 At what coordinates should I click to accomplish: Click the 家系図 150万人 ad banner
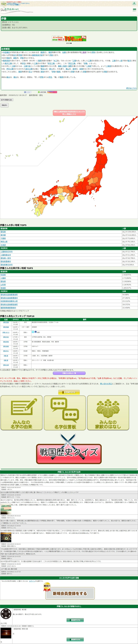click(69, 39)
